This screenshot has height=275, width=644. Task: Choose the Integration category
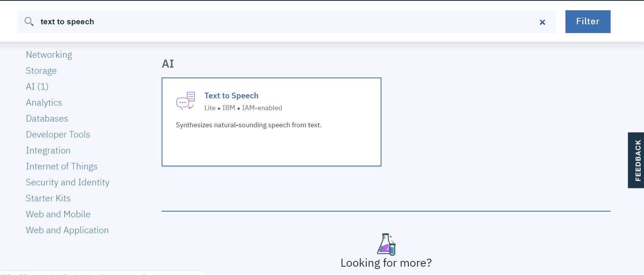(48, 150)
